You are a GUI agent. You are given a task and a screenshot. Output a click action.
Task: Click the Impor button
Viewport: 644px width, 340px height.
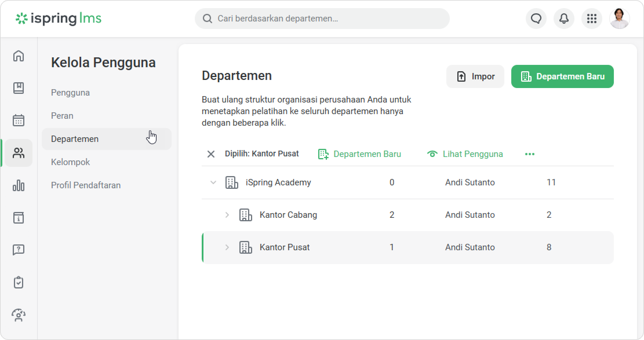coord(475,76)
